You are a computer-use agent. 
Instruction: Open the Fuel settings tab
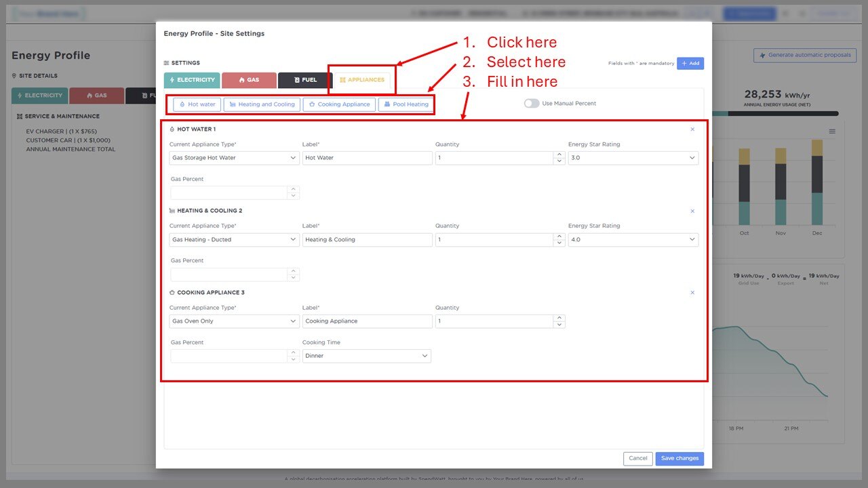(x=305, y=80)
